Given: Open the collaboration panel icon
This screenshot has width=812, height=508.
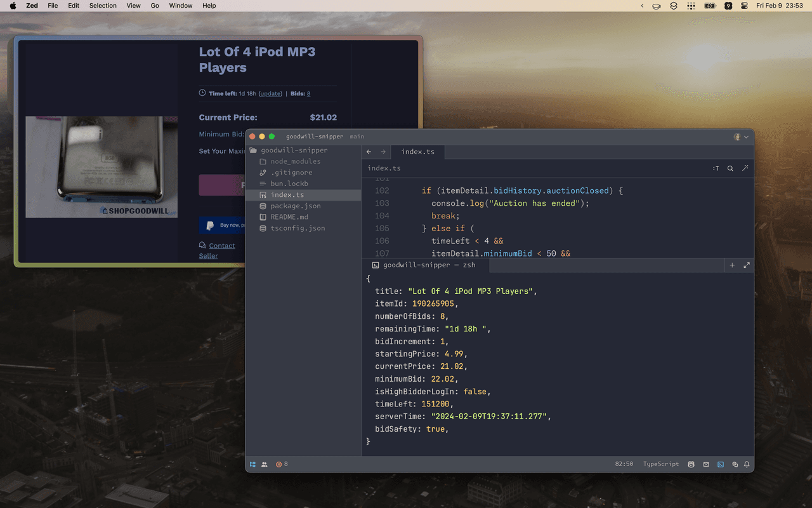Looking at the screenshot, I should (x=265, y=464).
